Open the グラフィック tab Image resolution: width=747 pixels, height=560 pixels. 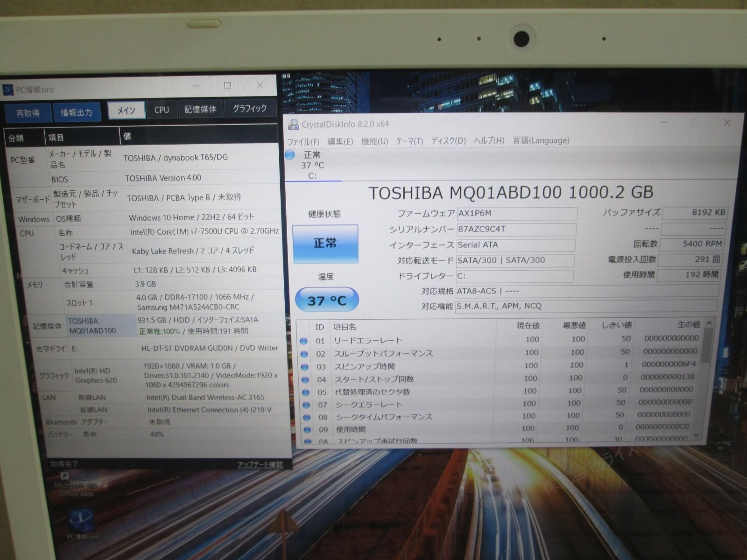(x=250, y=108)
